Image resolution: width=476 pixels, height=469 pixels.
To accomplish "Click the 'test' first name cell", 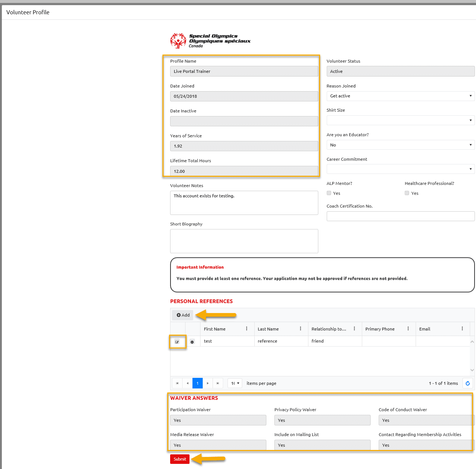I will pyautogui.click(x=227, y=341).
